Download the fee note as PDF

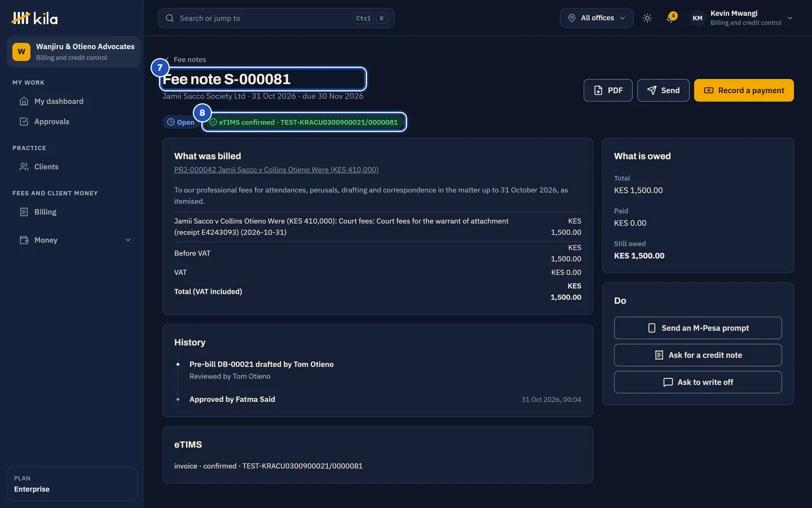[x=608, y=90]
